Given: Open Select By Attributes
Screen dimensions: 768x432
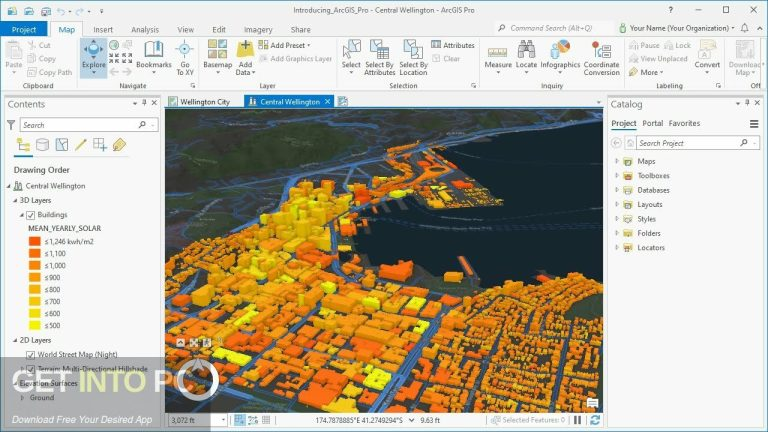Looking at the screenshot, I should (x=379, y=58).
